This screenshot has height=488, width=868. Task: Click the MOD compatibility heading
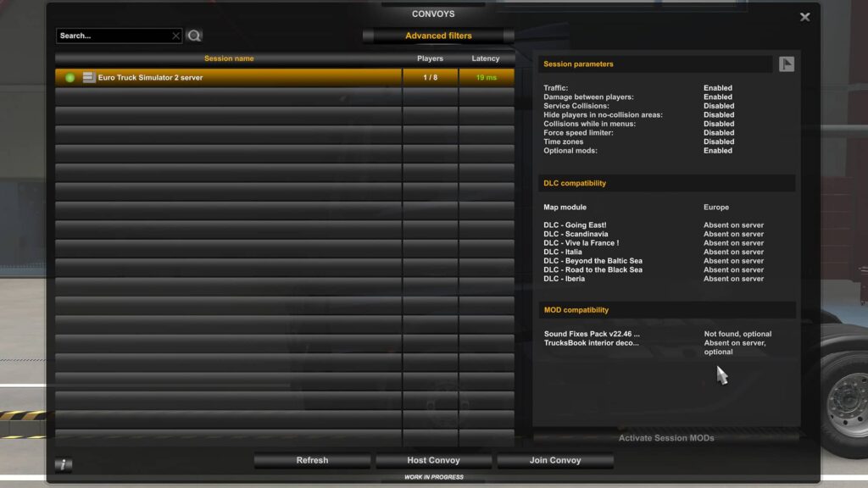tap(576, 310)
